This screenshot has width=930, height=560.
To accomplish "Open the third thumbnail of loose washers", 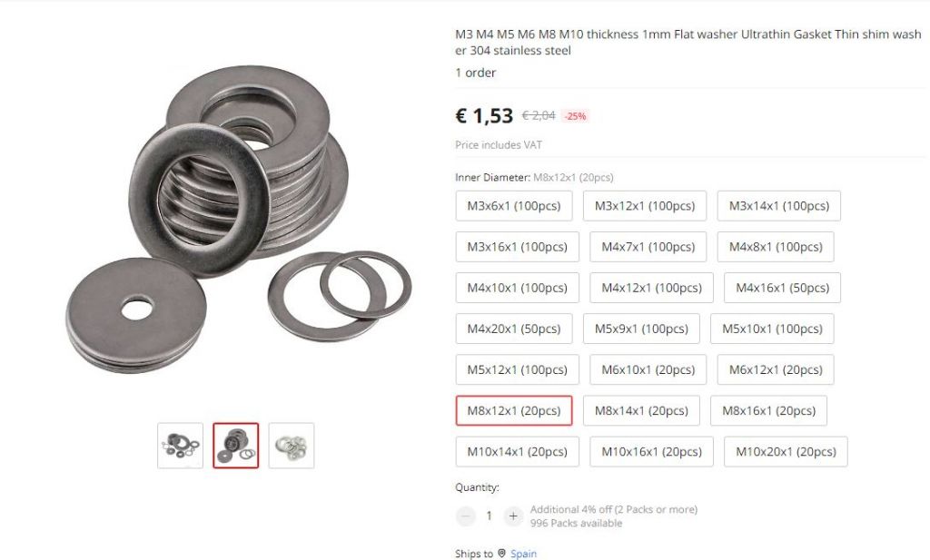I will pos(292,446).
